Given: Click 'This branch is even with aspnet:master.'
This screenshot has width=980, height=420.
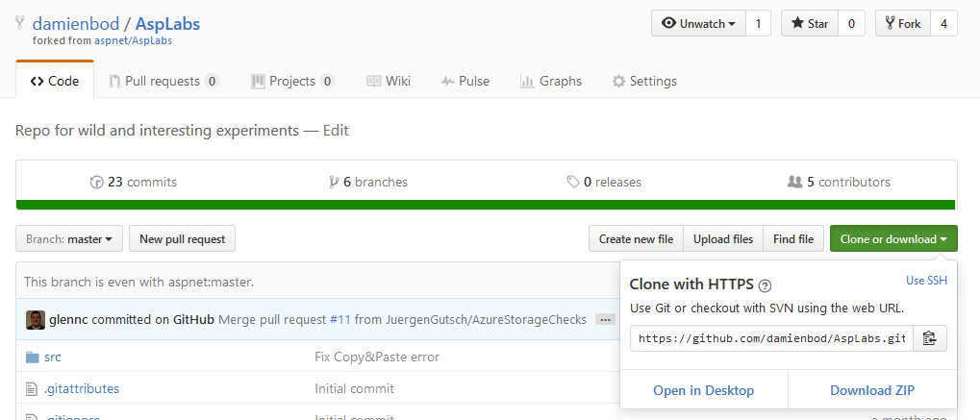Looking at the screenshot, I should 139,282.
